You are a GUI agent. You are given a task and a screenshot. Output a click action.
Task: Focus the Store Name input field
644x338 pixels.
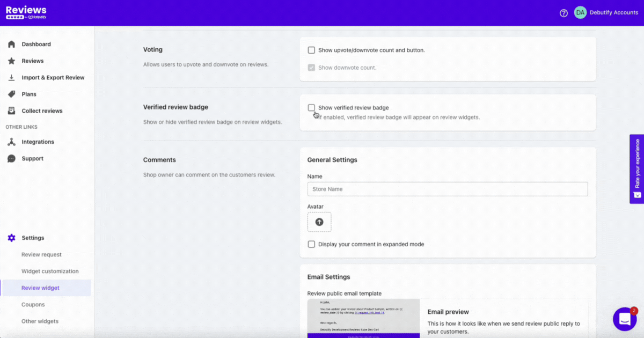(x=448, y=189)
